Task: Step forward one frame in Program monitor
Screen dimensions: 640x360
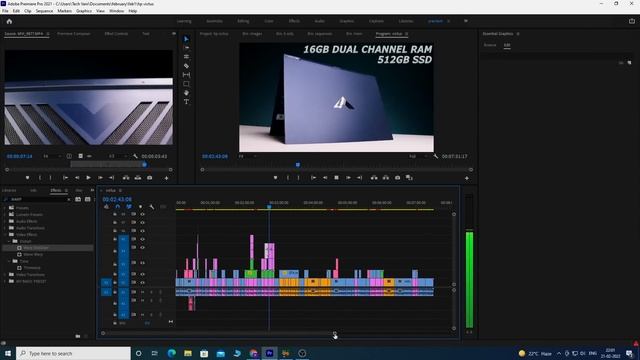Action: coord(348,178)
